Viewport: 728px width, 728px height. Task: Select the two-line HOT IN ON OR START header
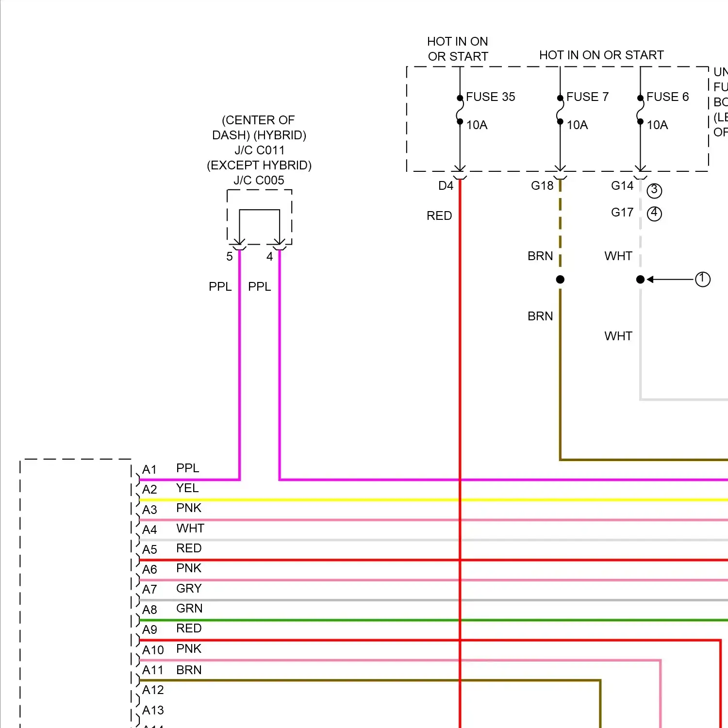[x=458, y=49]
